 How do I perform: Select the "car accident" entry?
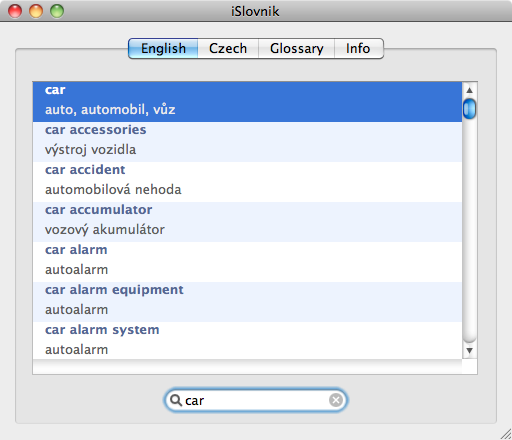[247, 182]
